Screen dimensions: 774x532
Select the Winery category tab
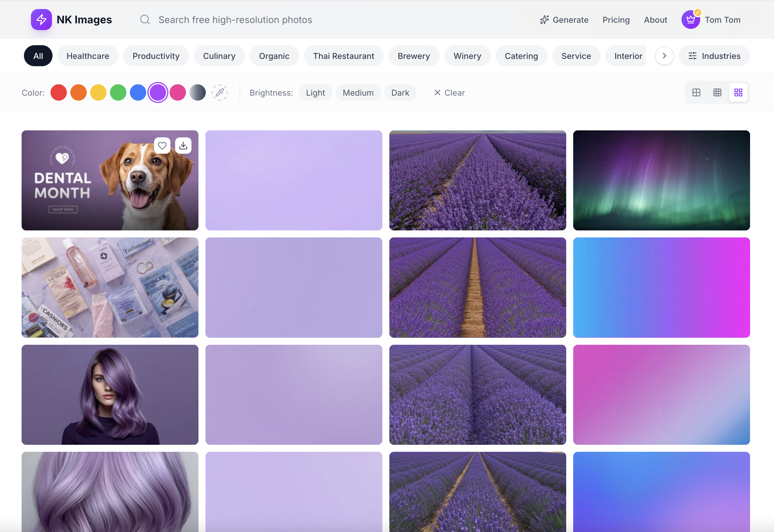click(467, 56)
